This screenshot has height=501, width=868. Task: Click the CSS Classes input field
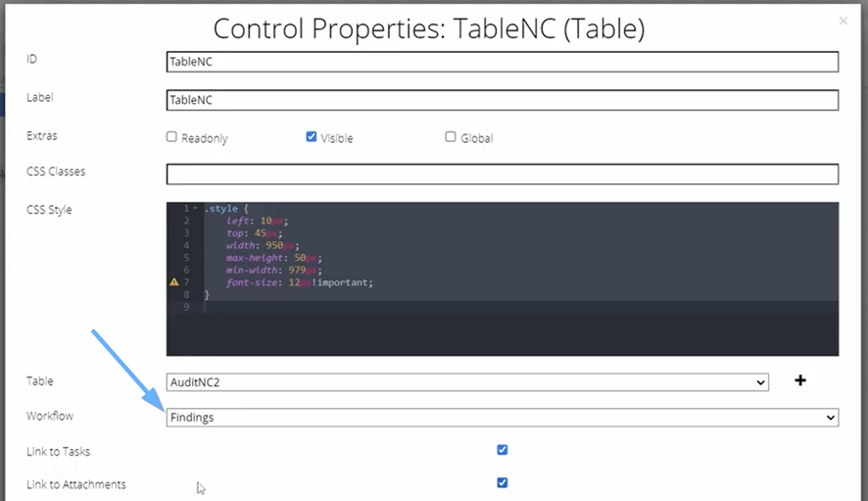tap(503, 174)
